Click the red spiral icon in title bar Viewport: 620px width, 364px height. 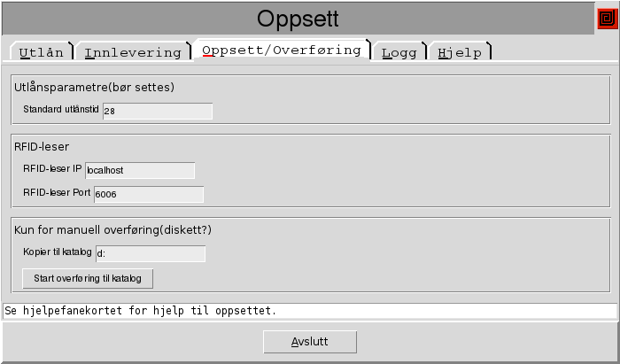pyautogui.click(x=607, y=18)
